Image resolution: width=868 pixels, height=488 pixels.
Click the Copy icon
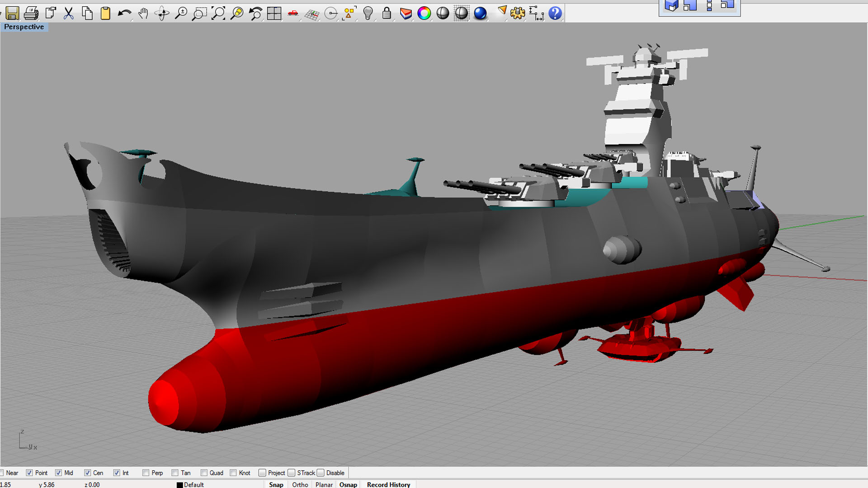click(87, 13)
